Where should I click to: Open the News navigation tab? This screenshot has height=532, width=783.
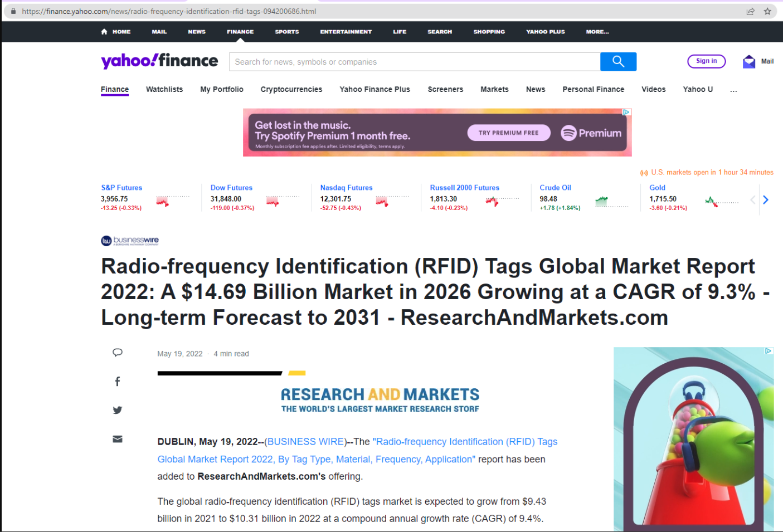[536, 89]
